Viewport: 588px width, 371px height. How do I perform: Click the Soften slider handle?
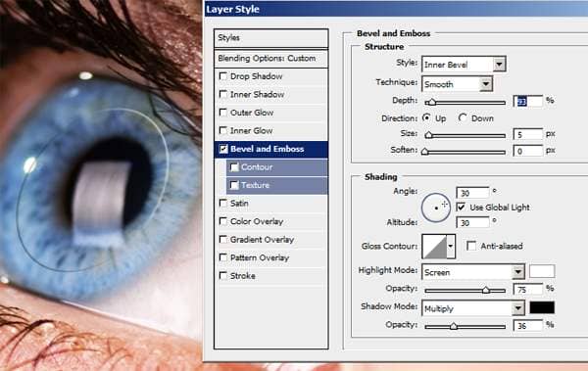click(425, 152)
